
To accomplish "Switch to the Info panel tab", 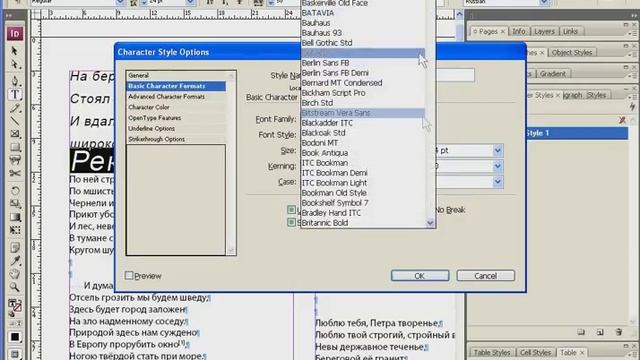I will 519,31.
